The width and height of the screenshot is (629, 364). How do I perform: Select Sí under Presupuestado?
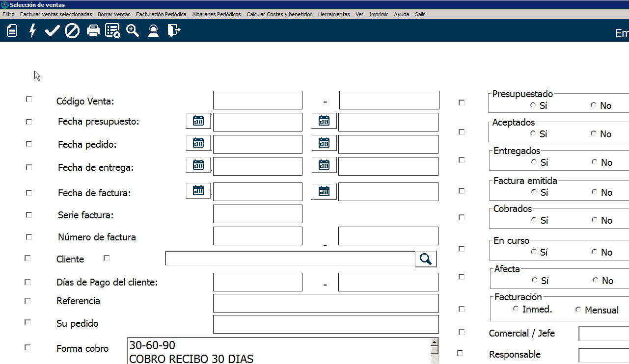click(x=533, y=105)
